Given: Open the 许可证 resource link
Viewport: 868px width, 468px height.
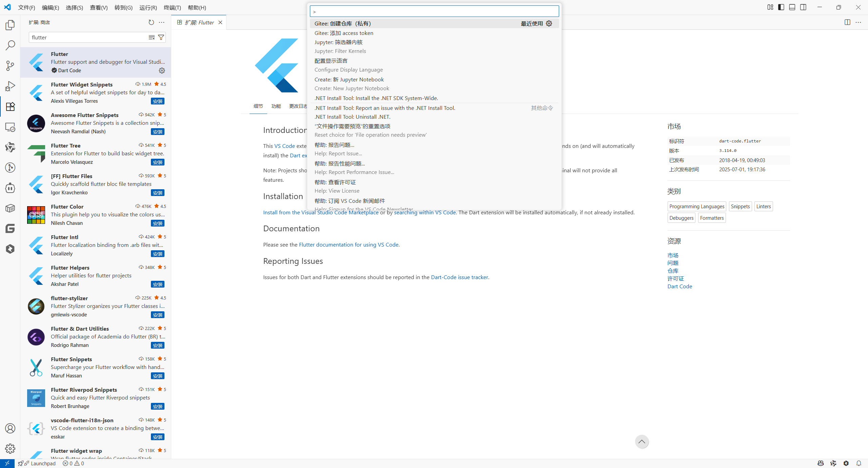Looking at the screenshot, I should coord(675,278).
